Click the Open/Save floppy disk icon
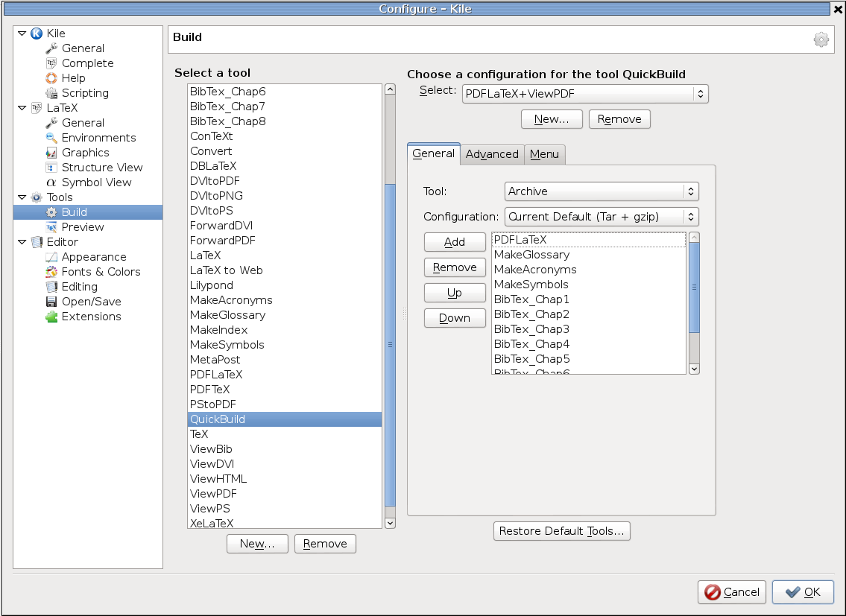 (x=51, y=302)
